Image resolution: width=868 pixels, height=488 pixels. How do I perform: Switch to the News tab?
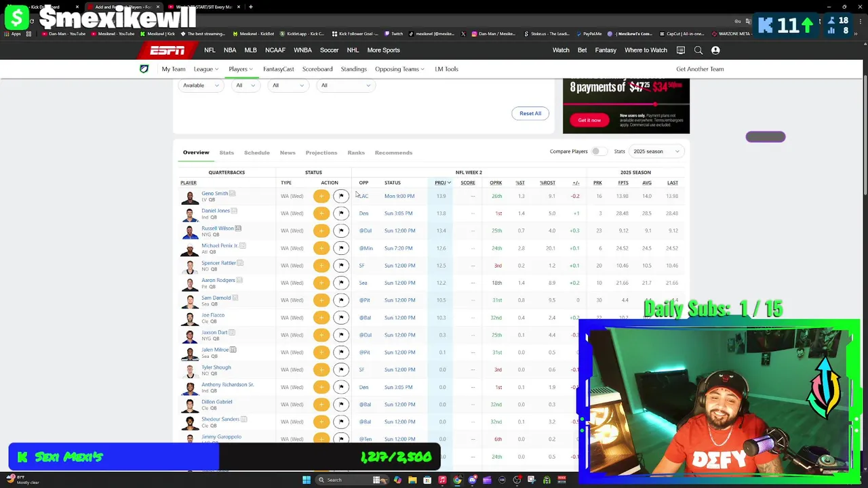click(x=288, y=152)
